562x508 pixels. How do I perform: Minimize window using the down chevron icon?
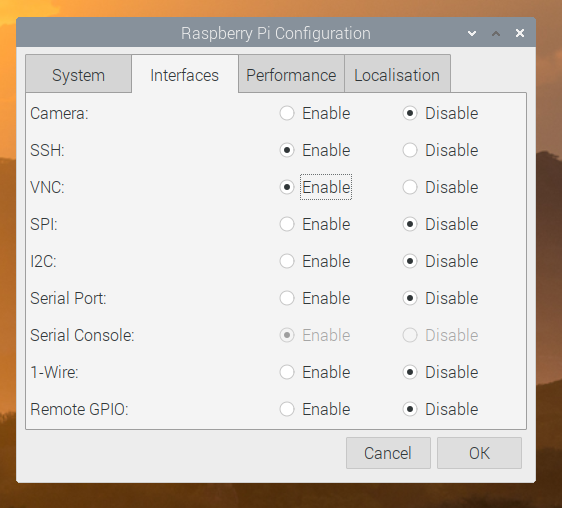coord(472,33)
